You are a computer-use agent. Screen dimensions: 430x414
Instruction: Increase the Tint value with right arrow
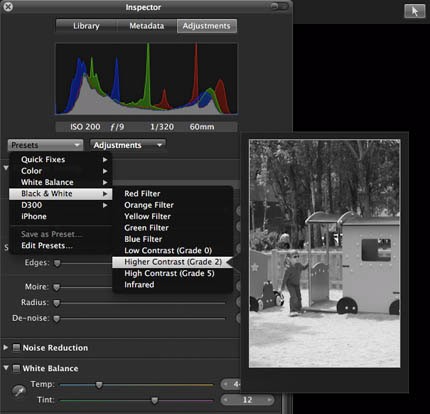coord(269,400)
